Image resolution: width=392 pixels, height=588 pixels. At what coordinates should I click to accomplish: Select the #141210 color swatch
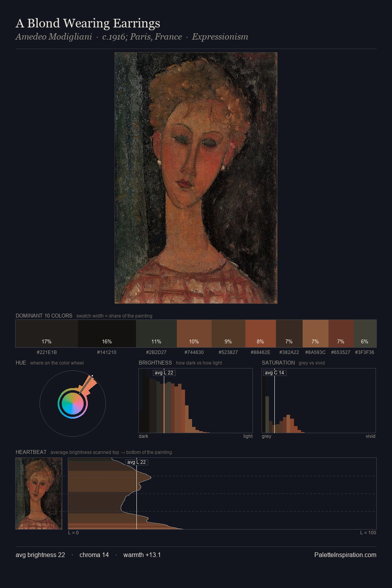point(107,334)
